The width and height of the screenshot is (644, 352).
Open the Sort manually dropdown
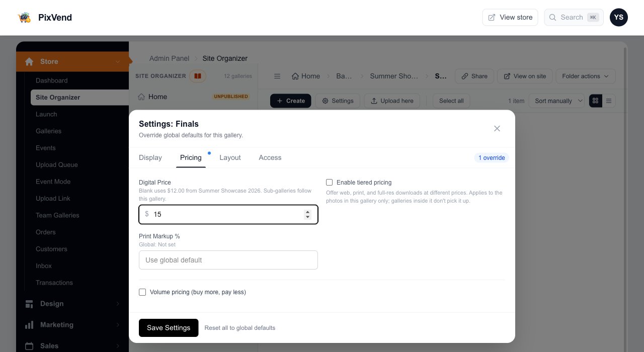(558, 101)
